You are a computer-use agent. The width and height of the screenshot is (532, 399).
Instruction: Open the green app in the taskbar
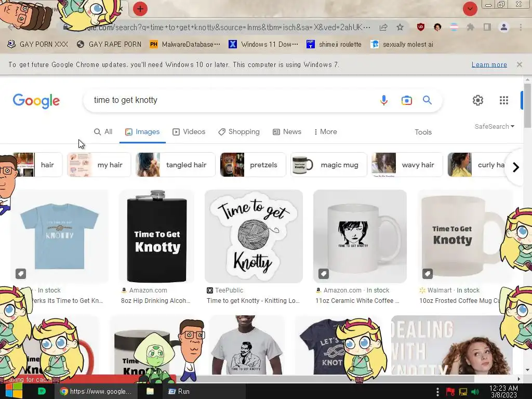coord(42,391)
